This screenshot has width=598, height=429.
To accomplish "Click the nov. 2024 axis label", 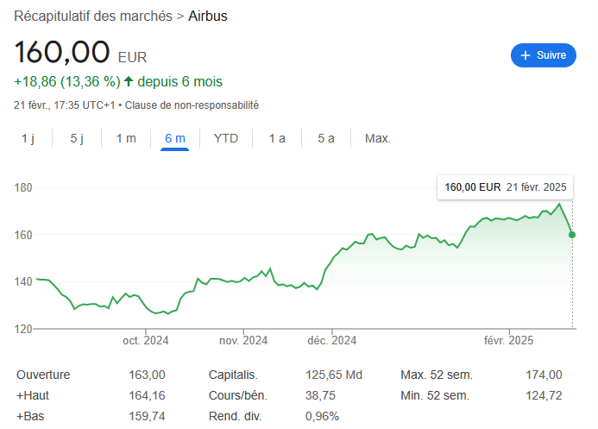I will tap(243, 340).
